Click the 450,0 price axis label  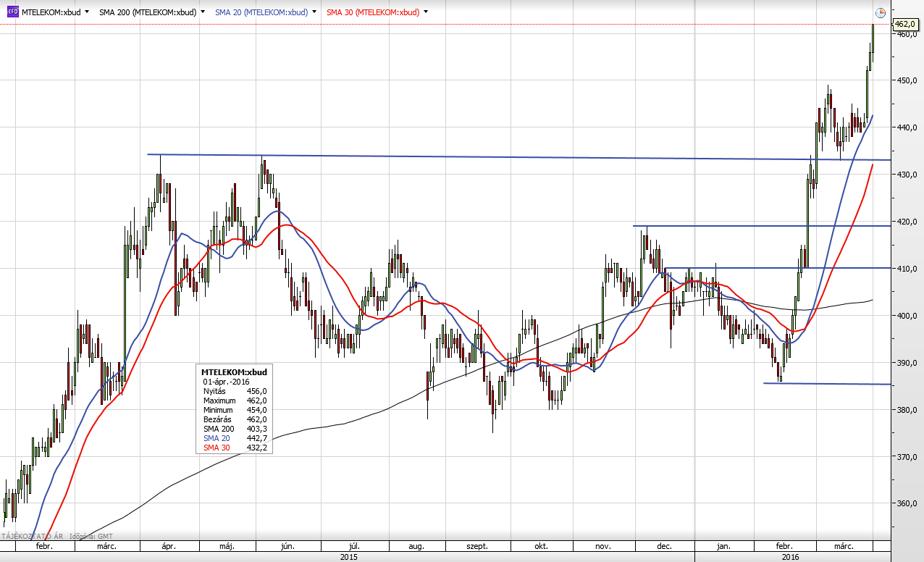908,80
